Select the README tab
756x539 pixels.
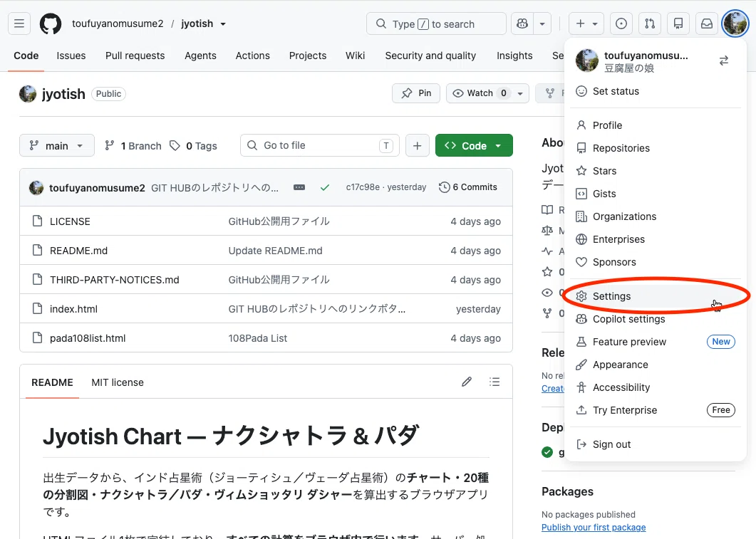coord(52,382)
